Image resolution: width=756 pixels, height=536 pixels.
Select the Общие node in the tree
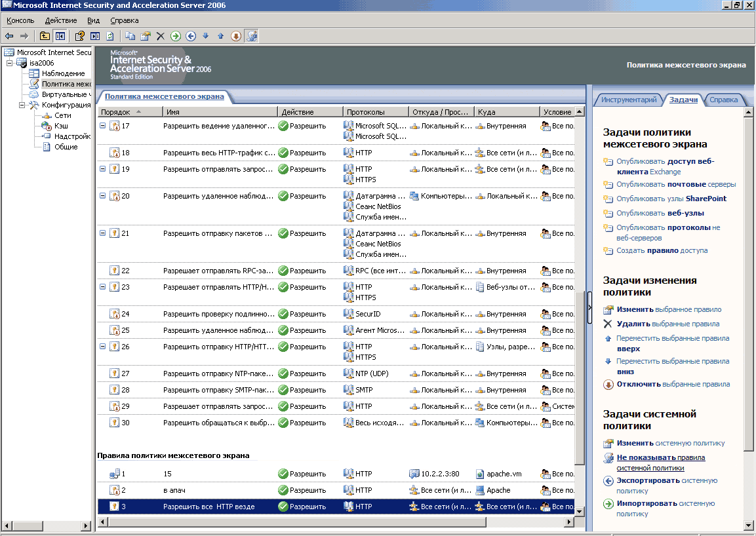(x=66, y=147)
